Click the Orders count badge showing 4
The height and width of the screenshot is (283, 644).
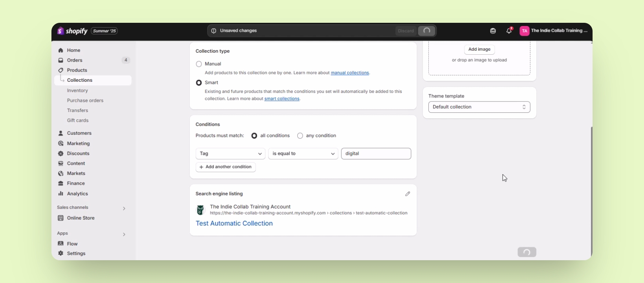126,60
